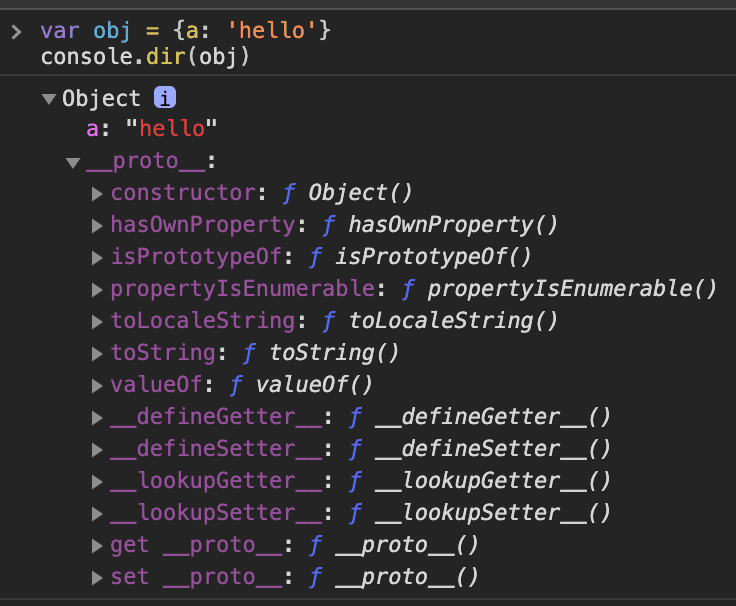Expand the __lookupGetter__ entry
Viewport: 736px width, 606px height.
(x=97, y=481)
